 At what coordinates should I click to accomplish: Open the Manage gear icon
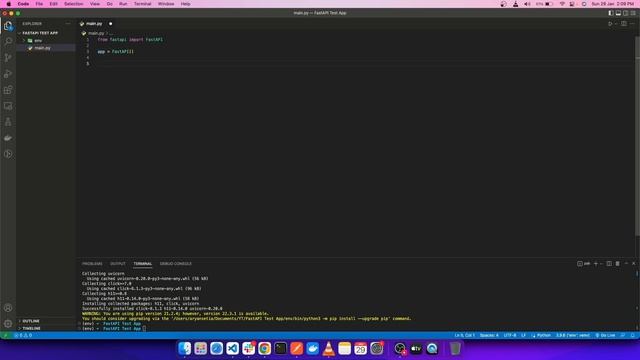click(x=8, y=324)
